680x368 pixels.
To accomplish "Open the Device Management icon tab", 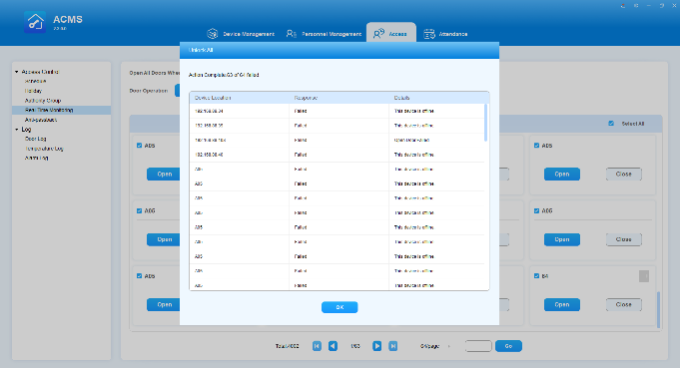I will tap(212, 33).
